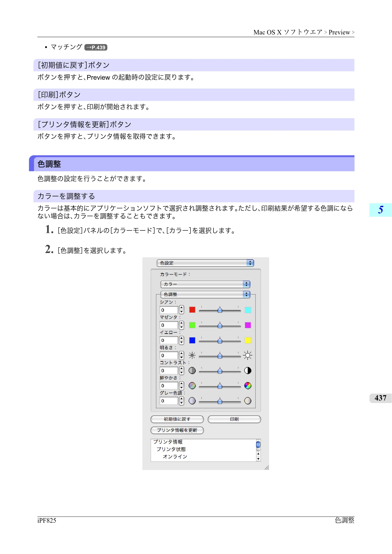The height and width of the screenshot is (554, 392).
Task: Click the 明るさ value stepper
Action: coord(182,355)
